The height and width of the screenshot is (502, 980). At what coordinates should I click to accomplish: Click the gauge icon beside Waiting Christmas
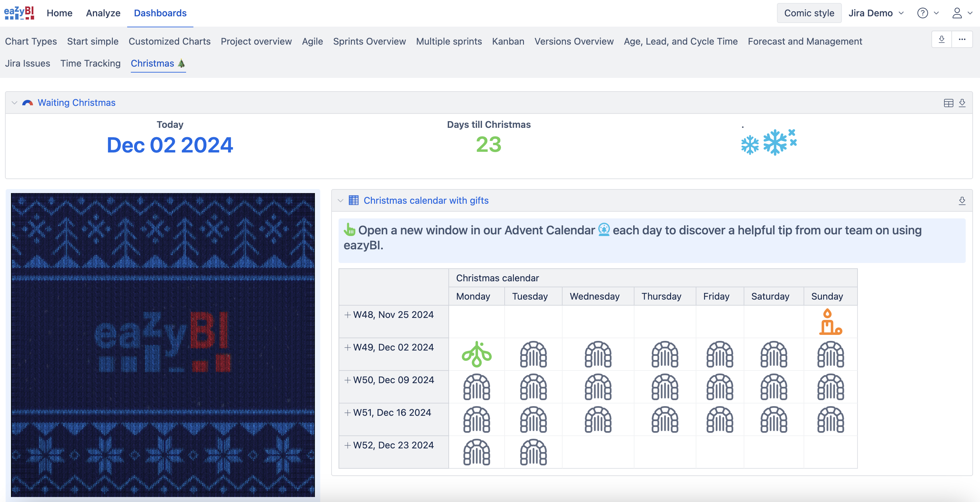[27, 103]
